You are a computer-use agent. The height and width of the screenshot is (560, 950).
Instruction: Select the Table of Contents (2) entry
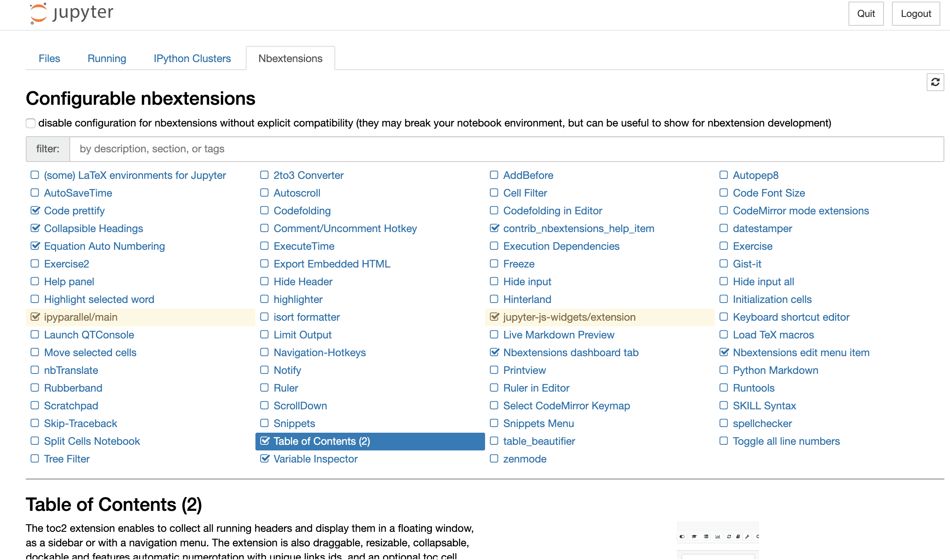pyautogui.click(x=322, y=441)
